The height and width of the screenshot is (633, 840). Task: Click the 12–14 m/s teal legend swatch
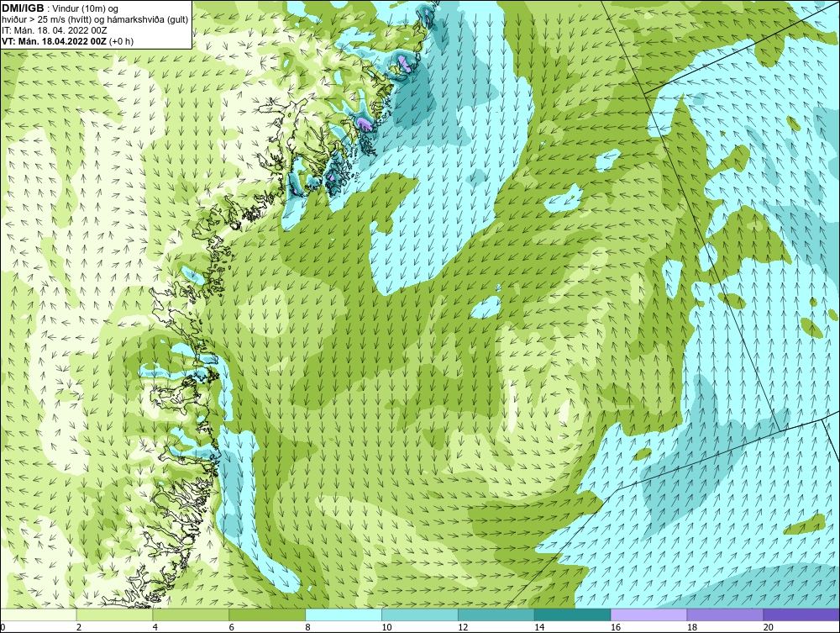coord(496,615)
